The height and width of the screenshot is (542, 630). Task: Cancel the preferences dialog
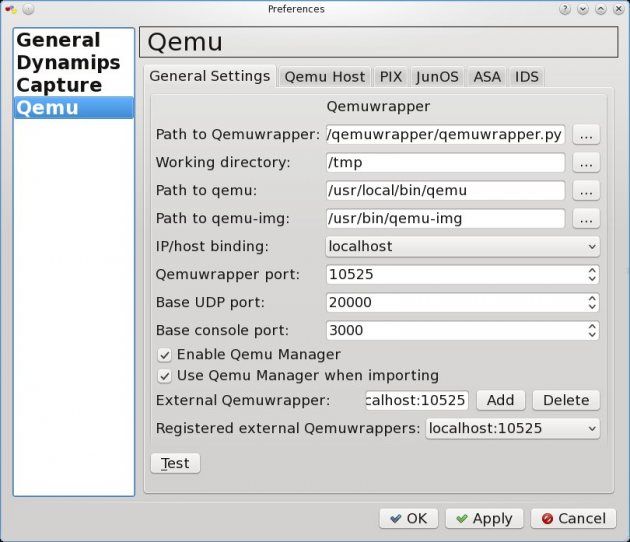(573, 519)
